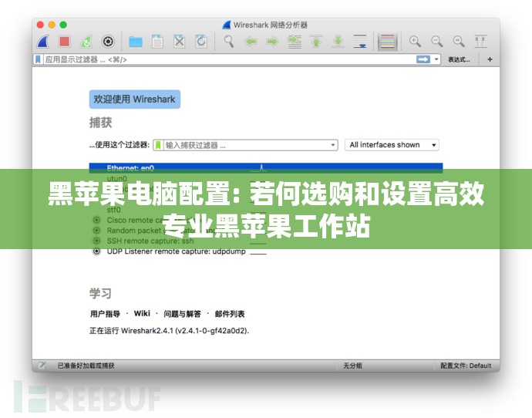The width and height of the screenshot is (532, 418).
Task: Select Cisco remote capture radio icon
Action: click(96, 221)
